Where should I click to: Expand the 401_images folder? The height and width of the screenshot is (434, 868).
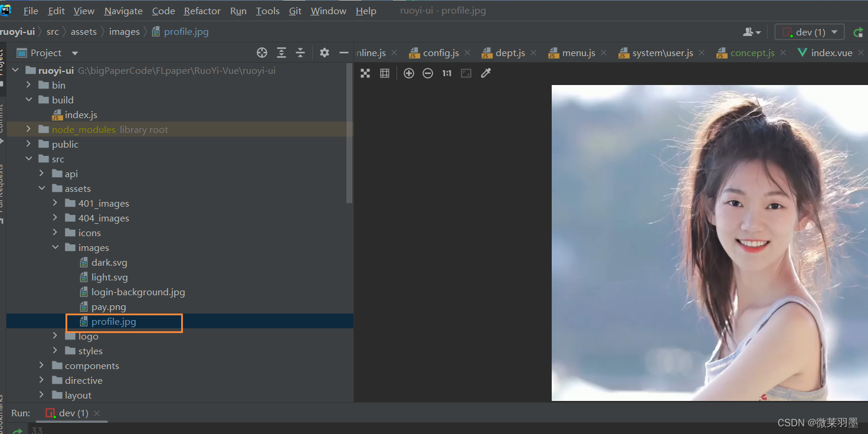[x=55, y=203]
